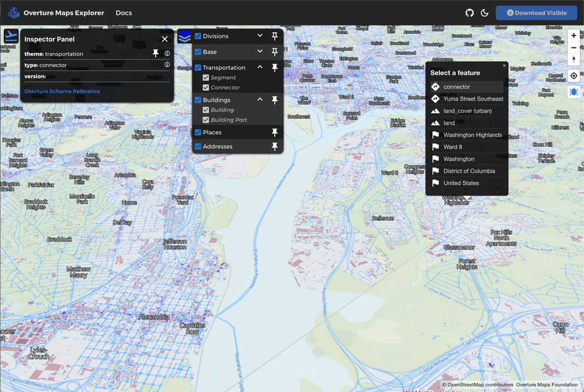The width and height of the screenshot is (584, 392).
Task: Select the land feature
Action: tap(467, 123)
